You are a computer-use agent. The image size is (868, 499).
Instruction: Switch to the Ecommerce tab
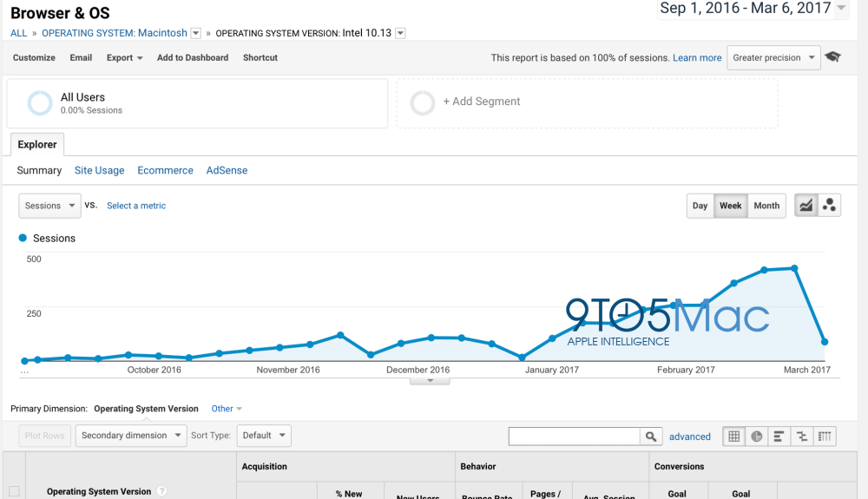pyautogui.click(x=165, y=170)
